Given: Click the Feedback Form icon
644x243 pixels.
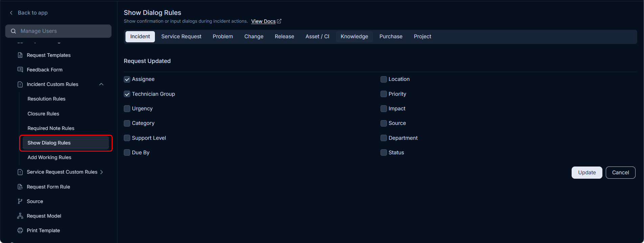Looking at the screenshot, I should (x=20, y=70).
